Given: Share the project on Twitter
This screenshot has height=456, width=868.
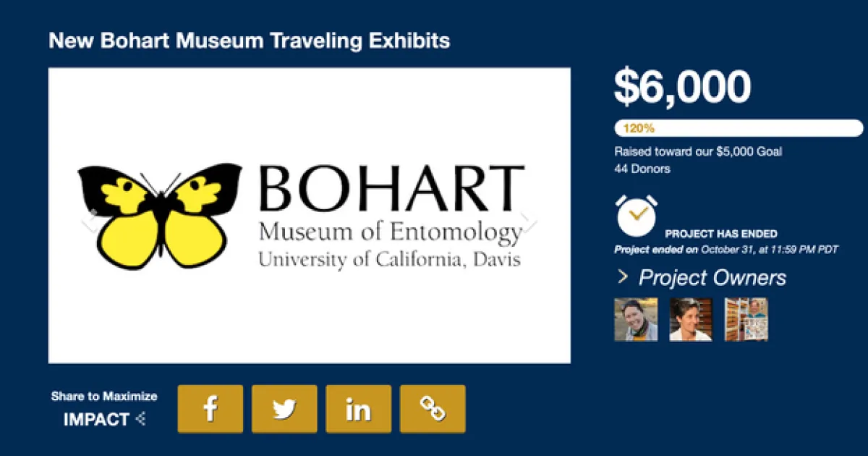Looking at the screenshot, I should [x=284, y=409].
